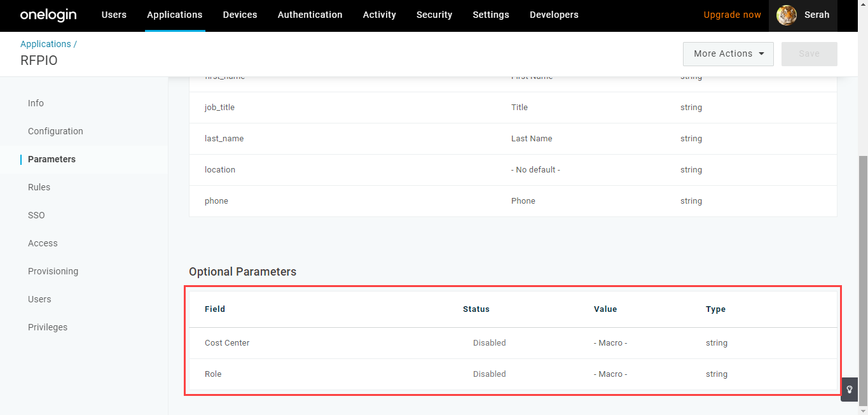Expand the More Actions dropdown
Viewport: 868px width, 415px height.
[x=728, y=54]
